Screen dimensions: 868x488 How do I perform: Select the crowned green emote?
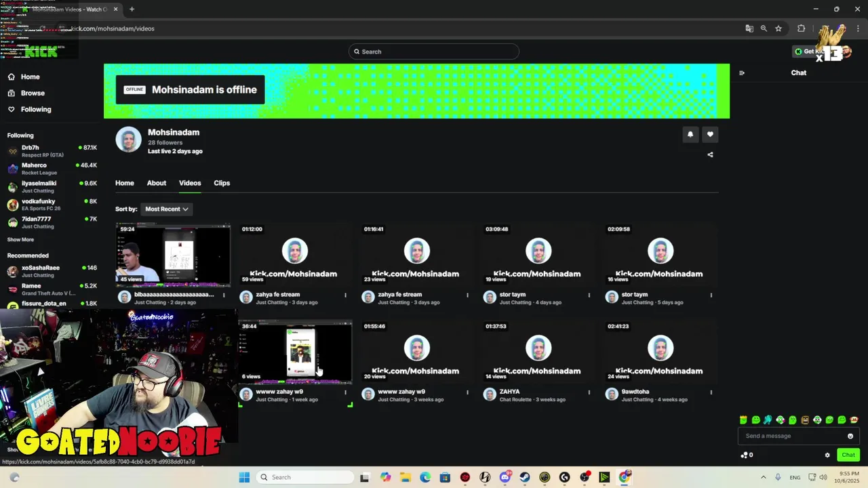click(x=743, y=420)
